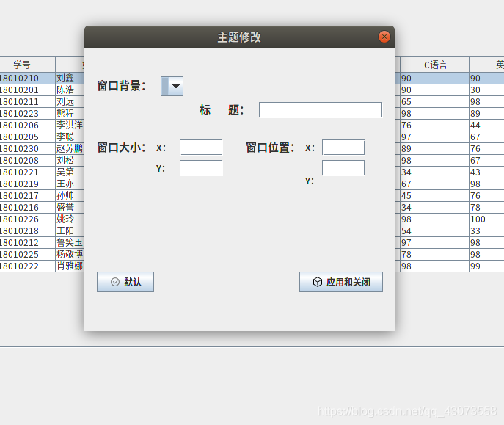Click the score 44 in 18010206 row

[486, 125]
